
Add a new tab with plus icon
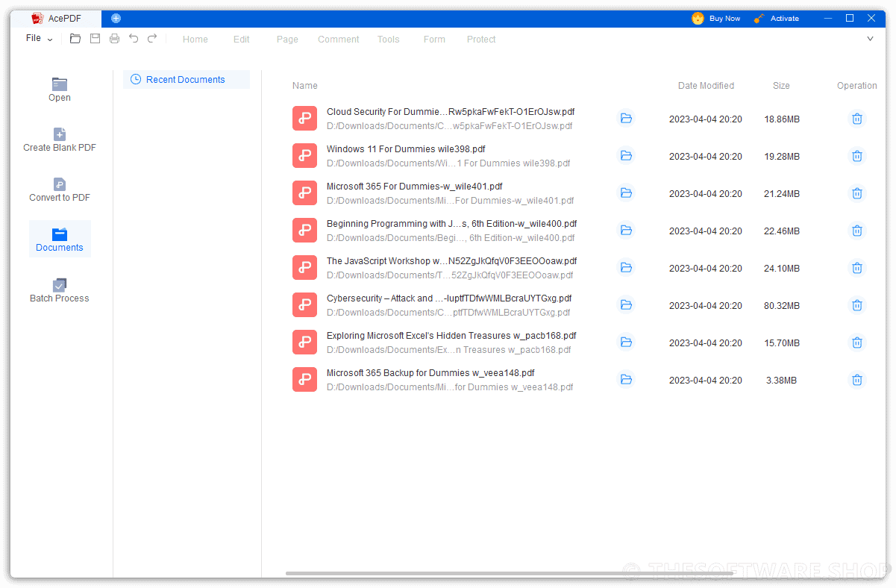point(116,18)
